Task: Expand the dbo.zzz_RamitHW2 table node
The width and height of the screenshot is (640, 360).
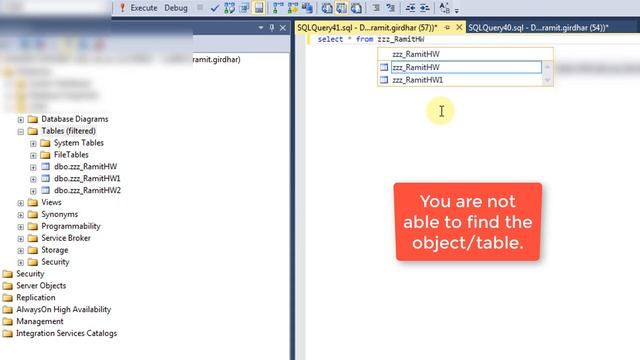Action: tap(33, 191)
